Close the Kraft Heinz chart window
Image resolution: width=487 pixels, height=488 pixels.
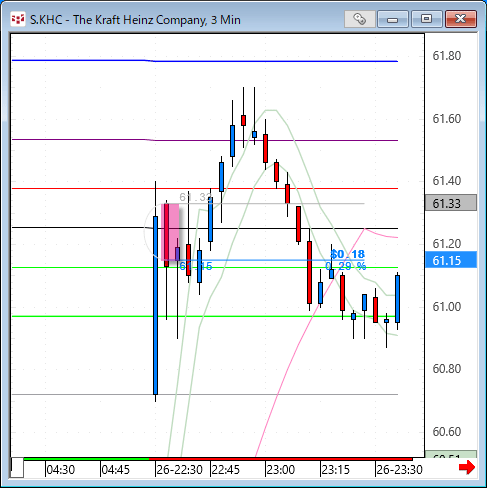click(x=461, y=19)
